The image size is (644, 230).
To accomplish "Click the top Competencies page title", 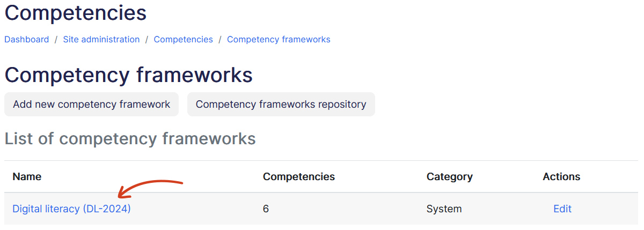I will 75,12.
